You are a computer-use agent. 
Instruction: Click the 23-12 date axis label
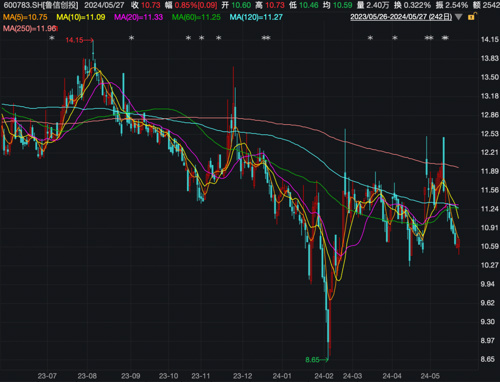243,376
